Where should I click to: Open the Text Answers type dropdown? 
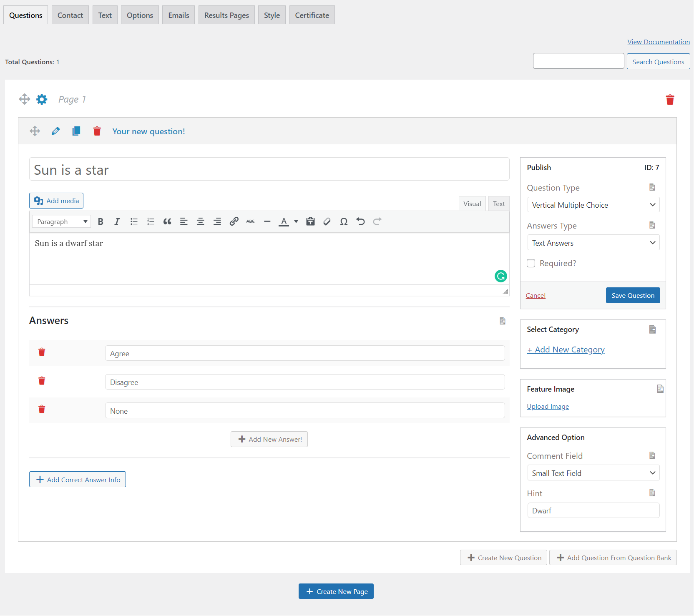coord(593,243)
